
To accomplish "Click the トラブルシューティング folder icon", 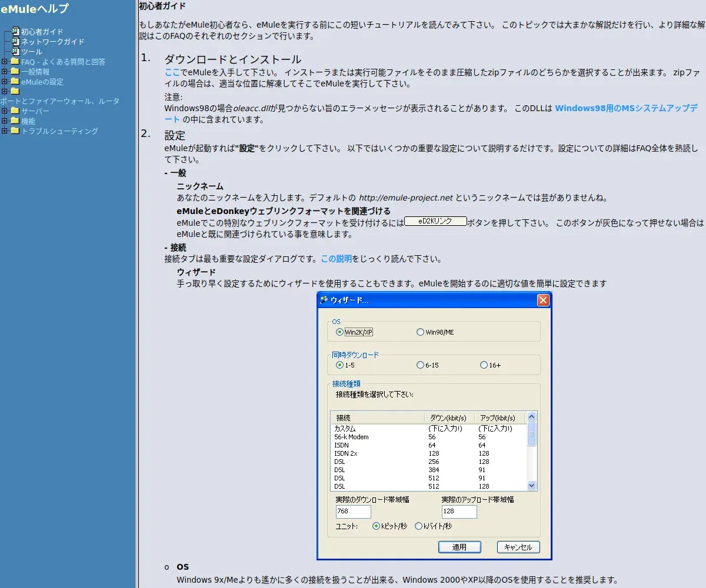I will (15, 131).
